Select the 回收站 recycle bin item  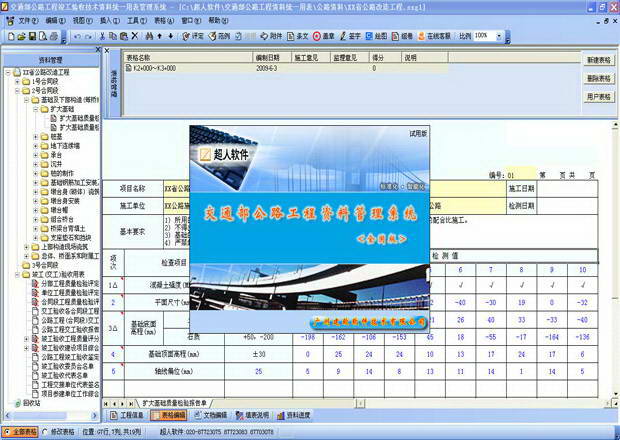coord(28,403)
